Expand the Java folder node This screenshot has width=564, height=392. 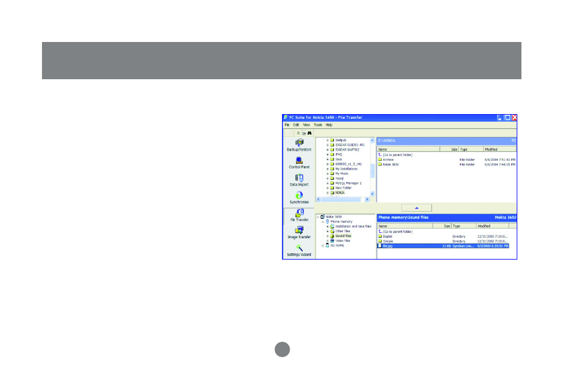point(328,159)
